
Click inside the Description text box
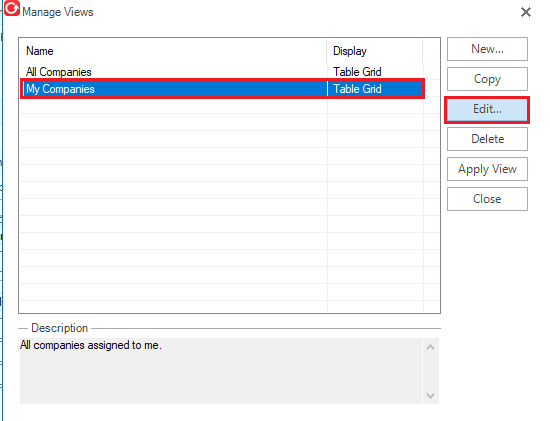[x=221, y=371]
